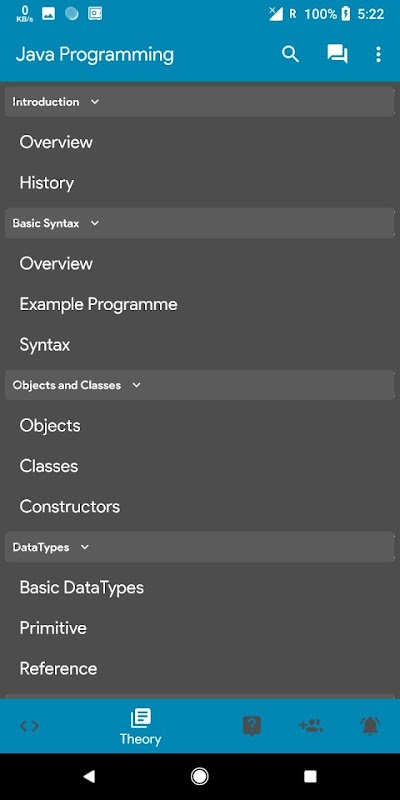Collapse the Objects and Classes section
This screenshot has height=800, width=400.
pos(199,385)
